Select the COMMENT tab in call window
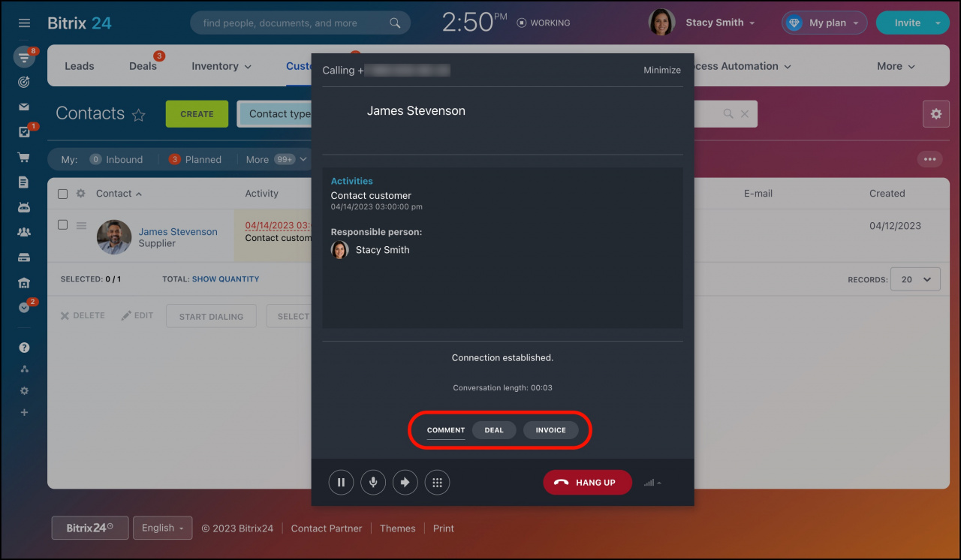 click(446, 430)
